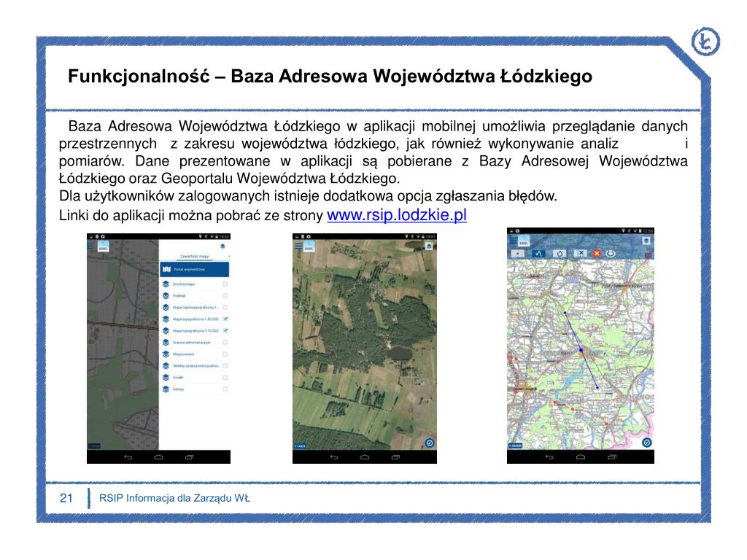Select the Portal województwa header row
The image size is (747, 560).
194,270
